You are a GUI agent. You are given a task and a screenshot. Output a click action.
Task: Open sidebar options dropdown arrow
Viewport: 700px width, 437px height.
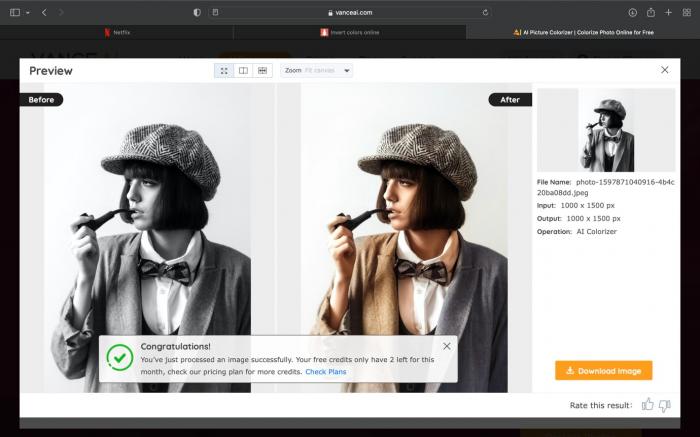(x=28, y=13)
